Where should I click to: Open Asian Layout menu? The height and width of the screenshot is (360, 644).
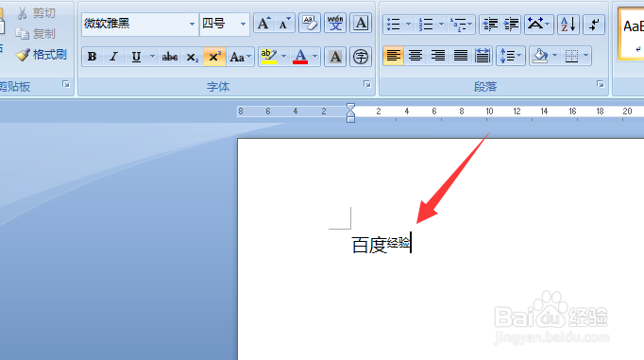pyautogui.click(x=538, y=25)
